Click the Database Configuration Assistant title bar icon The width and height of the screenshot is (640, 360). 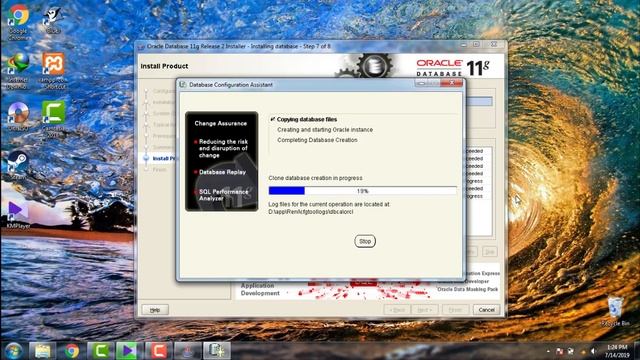click(x=182, y=84)
